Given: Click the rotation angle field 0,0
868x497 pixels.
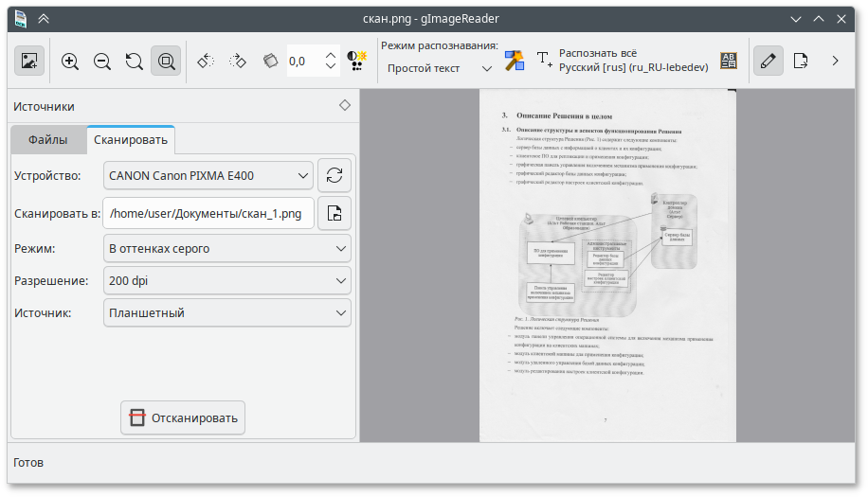Looking at the screenshot, I should point(303,61).
